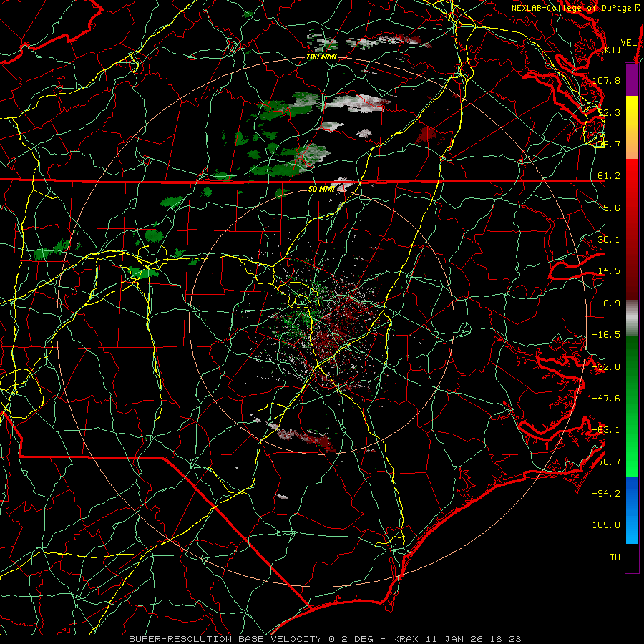The width and height of the screenshot is (644, 644).
Task: Select the 30.1 scale value
Action: tap(609, 240)
